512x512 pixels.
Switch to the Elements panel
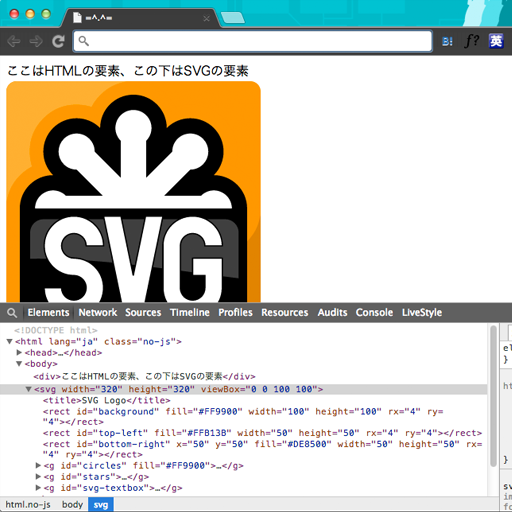48,313
